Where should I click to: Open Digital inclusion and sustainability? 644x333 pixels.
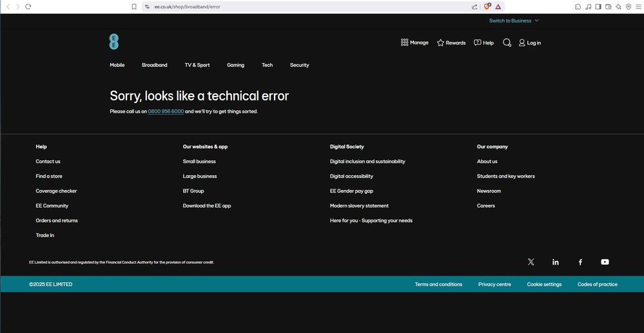(x=367, y=162)
